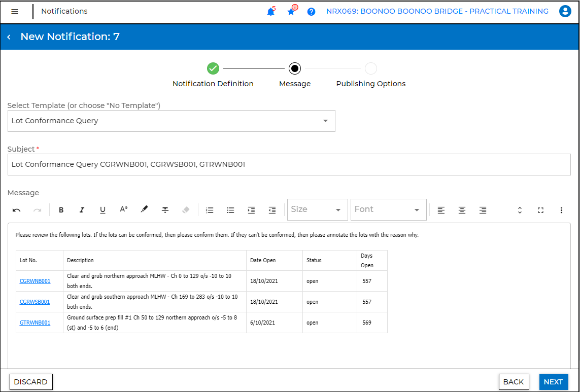Align text to the right
580x392 pixels.
[483, 210]
